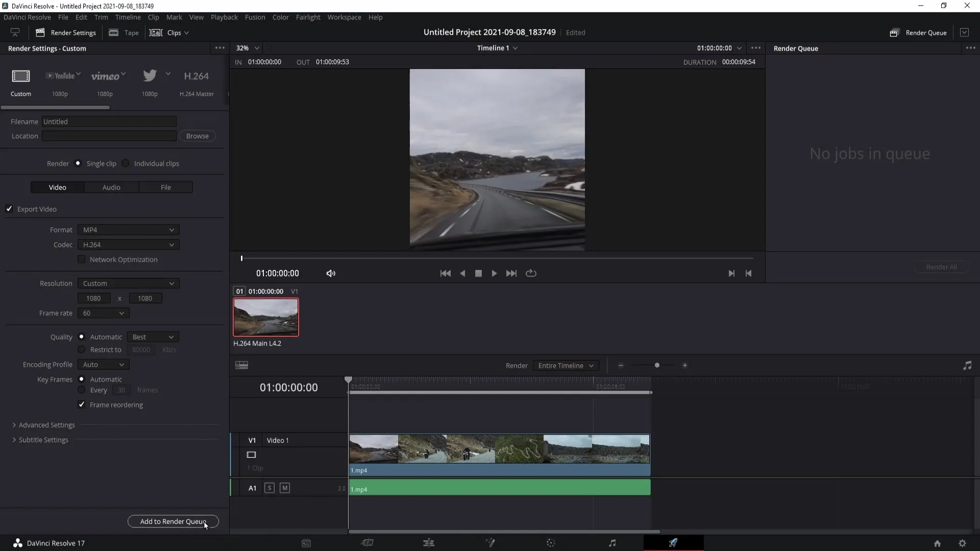The width and height of the screenshot is (980, 551).
Task: Toggle Frame reordering checkbox
Action: pyautogui.click(x=82, y=405)
